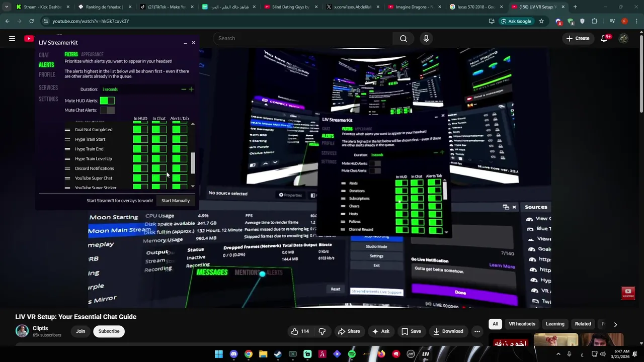
Task: Click the YouTube search input field
Action: click(x=303, y=38)
